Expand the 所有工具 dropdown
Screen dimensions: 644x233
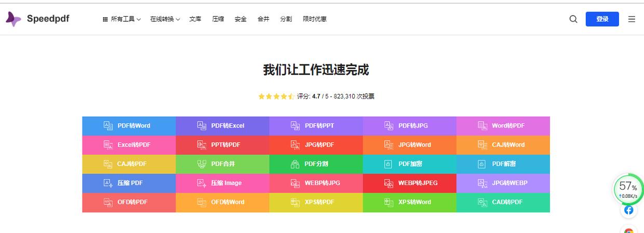point(122,19)
